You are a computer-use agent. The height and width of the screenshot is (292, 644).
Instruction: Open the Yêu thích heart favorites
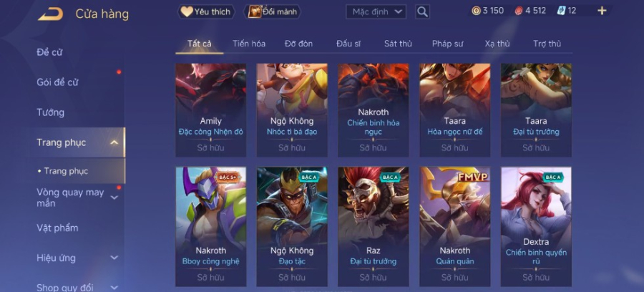click(206, 12)
